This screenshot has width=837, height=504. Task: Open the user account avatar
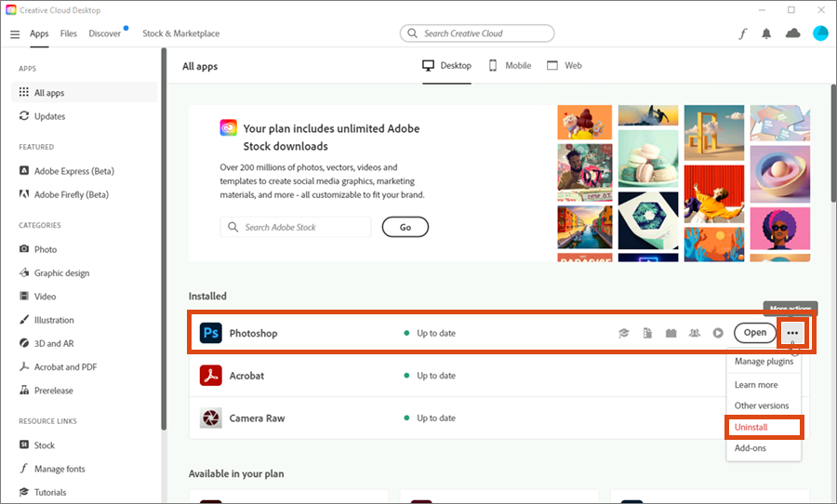819,33
